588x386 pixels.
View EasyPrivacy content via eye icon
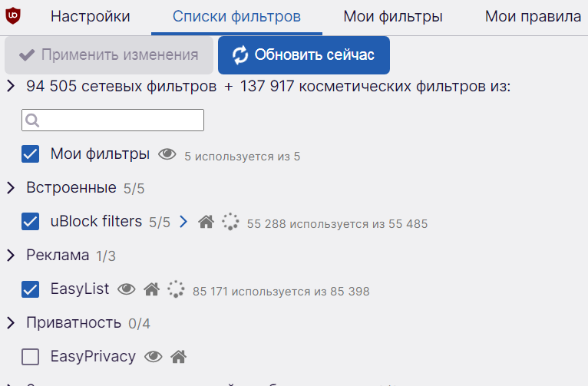pyautogui.click(x=154, y=357)
